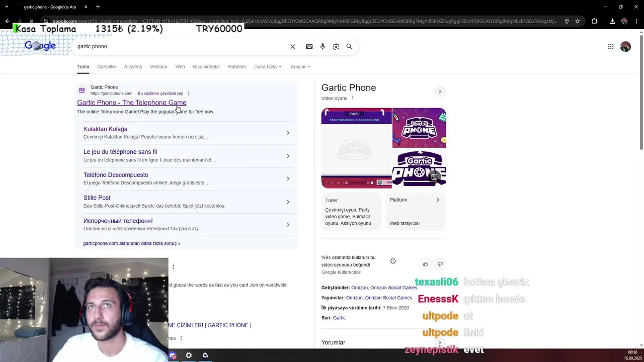Viewport: 644px width, 362px height.
Task: Open the Stille Post sitelink
Action: coord(97,198)
